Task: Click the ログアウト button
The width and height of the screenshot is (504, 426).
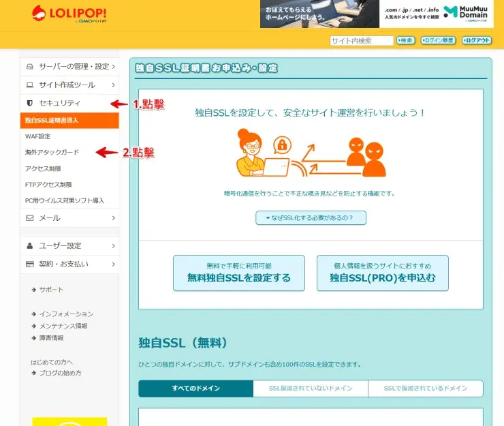Action: pyautogui.click(x=477, y=40)
